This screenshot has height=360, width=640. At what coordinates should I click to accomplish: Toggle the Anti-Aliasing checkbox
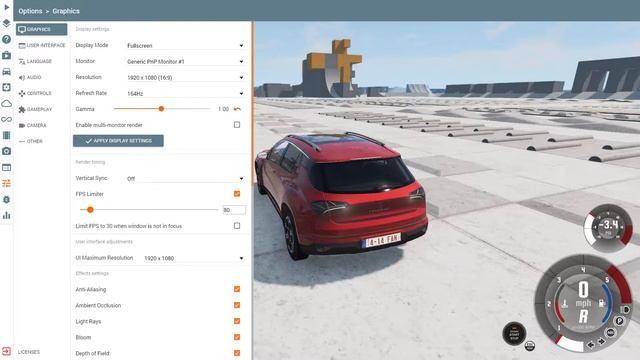tap(237, 289)
